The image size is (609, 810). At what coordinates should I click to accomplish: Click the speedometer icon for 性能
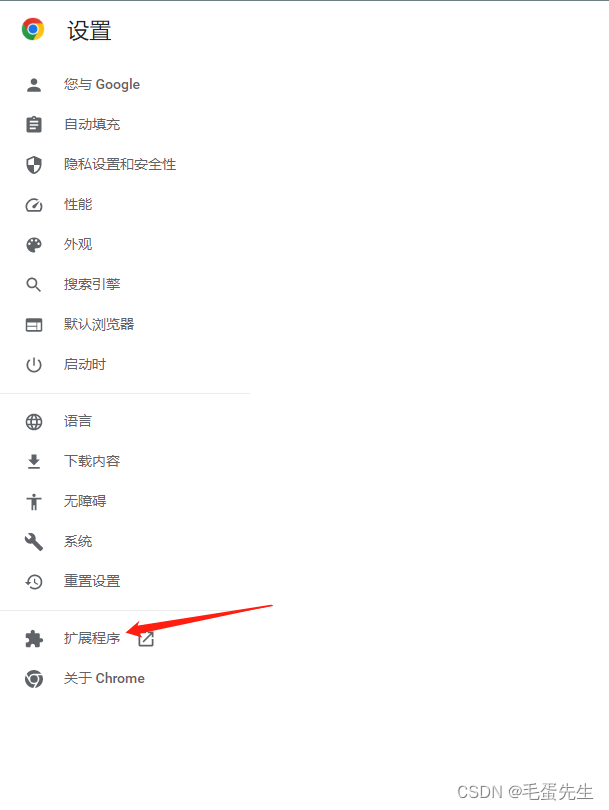tap(34, 205)
